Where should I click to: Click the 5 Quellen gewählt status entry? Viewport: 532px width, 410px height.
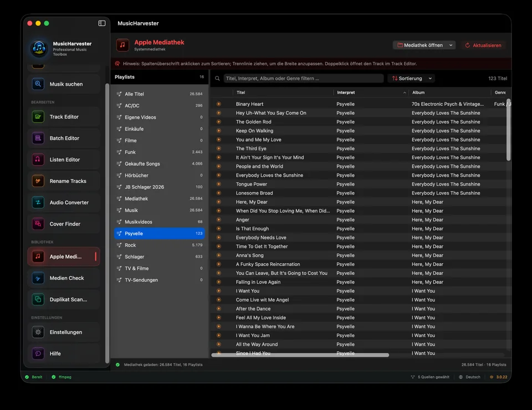pos(430,377)
